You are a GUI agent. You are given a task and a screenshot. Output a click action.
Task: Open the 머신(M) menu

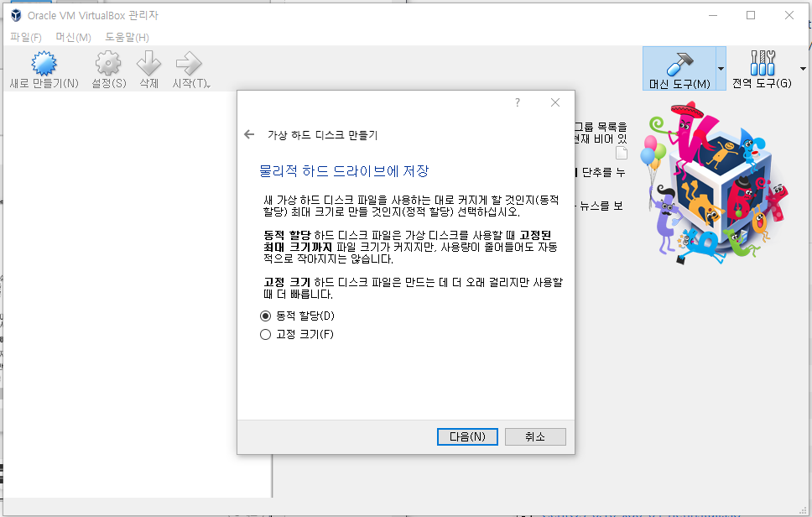click(x=73, y=37)
